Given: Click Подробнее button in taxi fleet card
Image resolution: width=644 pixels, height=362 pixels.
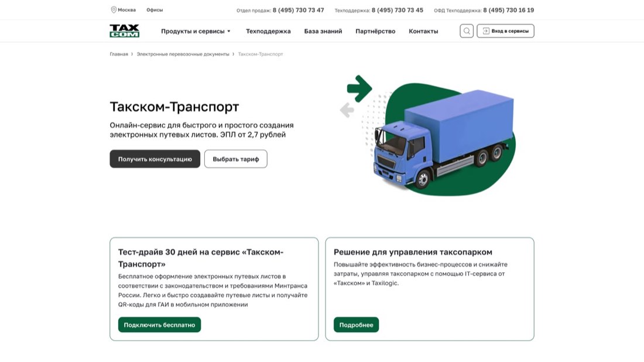Looking at the screenshot, I should click(356, 325).
